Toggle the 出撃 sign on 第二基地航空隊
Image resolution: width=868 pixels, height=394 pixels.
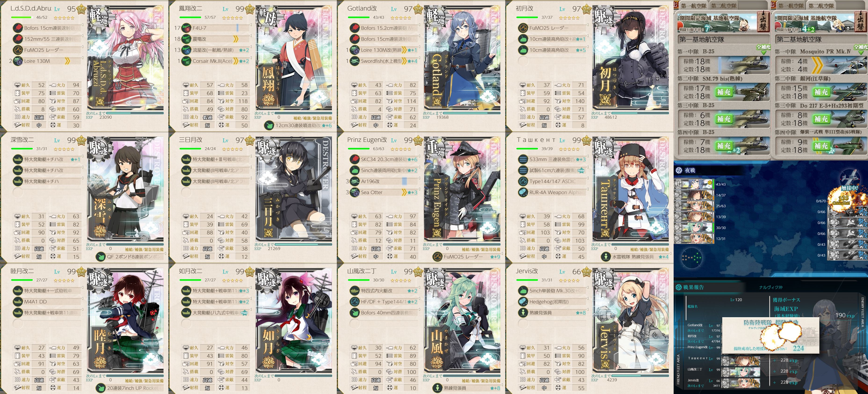[x=861, y=22]
